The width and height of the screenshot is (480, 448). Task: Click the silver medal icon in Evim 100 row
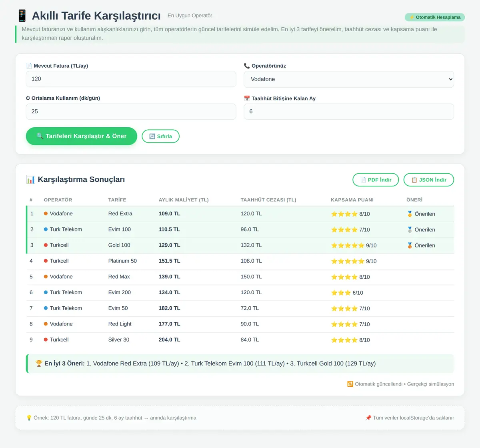410,229
